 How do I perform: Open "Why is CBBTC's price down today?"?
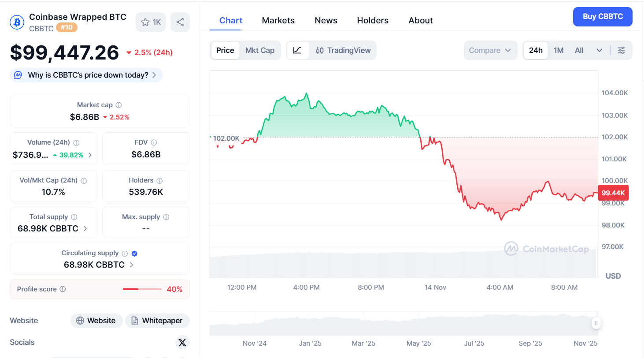coord(87,75)
